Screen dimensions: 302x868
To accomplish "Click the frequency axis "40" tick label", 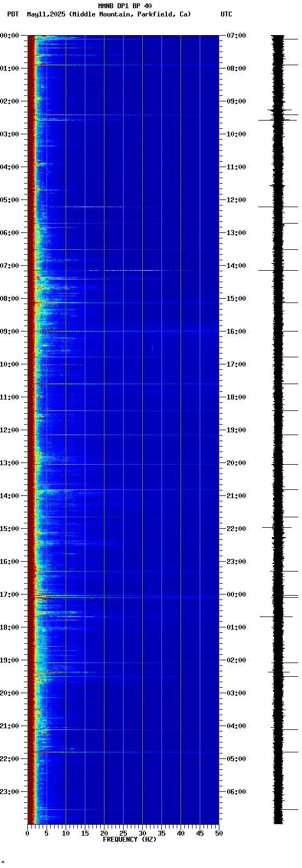I will point(181,833).
